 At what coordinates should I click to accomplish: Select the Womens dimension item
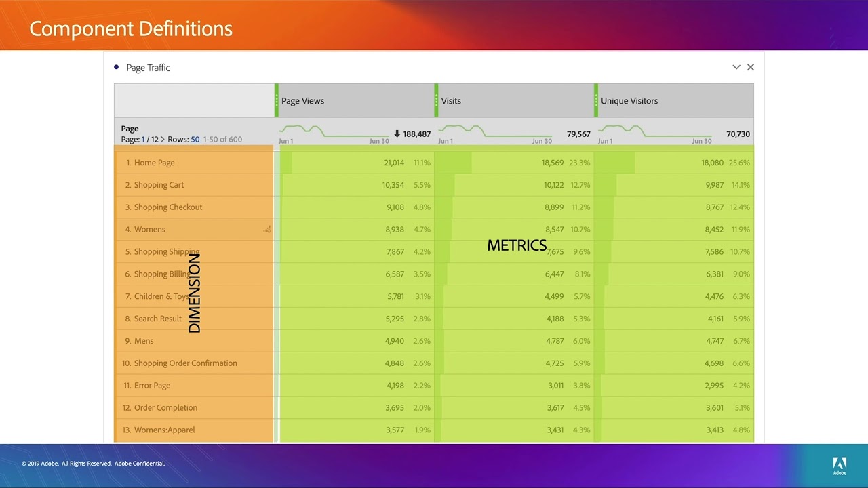click(x=149, y=230)
